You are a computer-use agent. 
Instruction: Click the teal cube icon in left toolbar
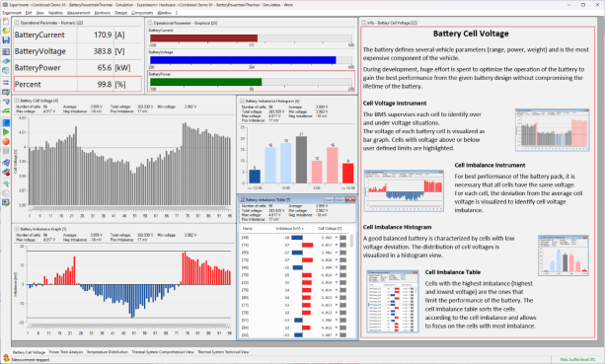tap(6, 71)
